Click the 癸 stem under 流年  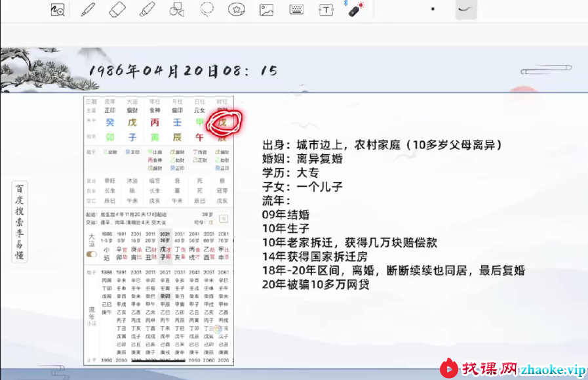coord(110,123)
